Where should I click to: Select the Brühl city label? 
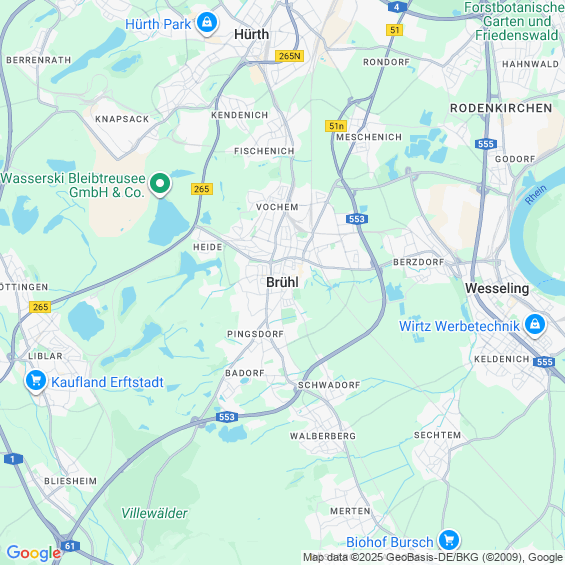282,282
